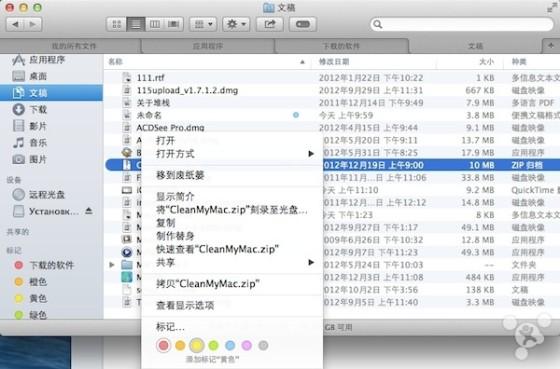Choose burn "CleanMyMac.zip" to disc

[x=232, y=210]
